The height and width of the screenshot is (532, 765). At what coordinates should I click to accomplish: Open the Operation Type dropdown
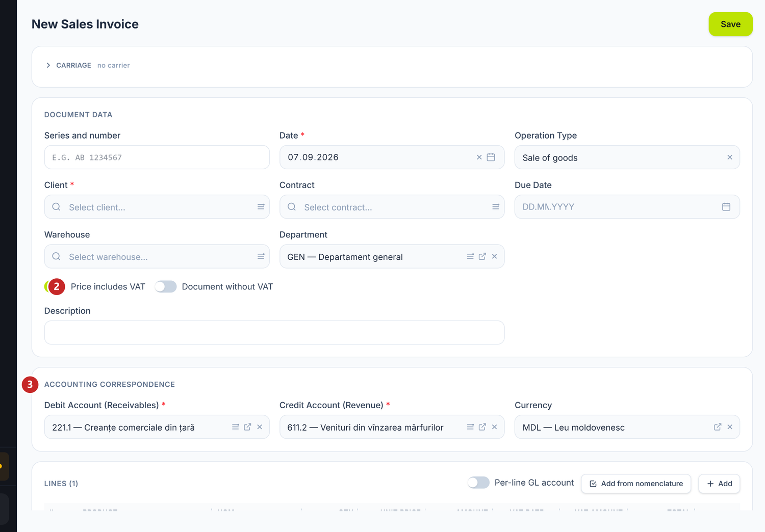click(x=627, y=157)
